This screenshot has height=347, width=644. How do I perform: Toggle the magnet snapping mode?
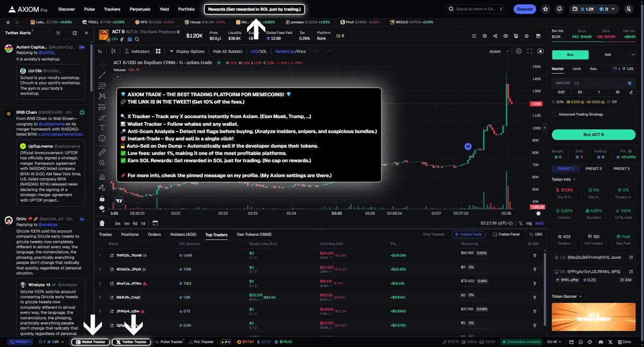pos(102,177)
